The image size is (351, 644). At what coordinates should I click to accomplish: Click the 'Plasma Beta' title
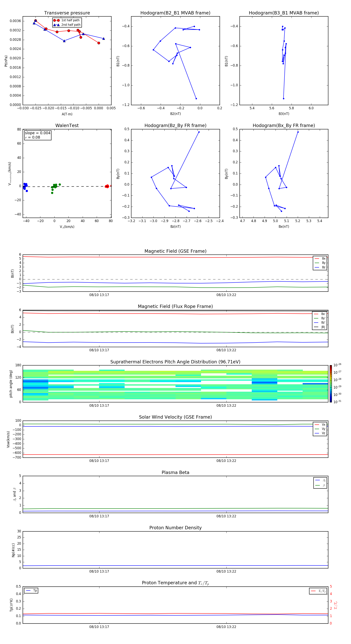(175, 473)
